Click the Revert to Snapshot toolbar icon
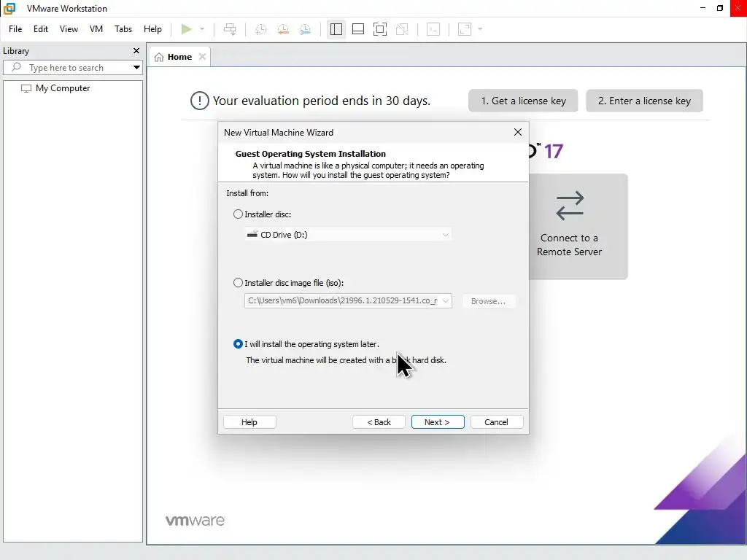Viewport: 747px width, 560px height. click(283, 29)
